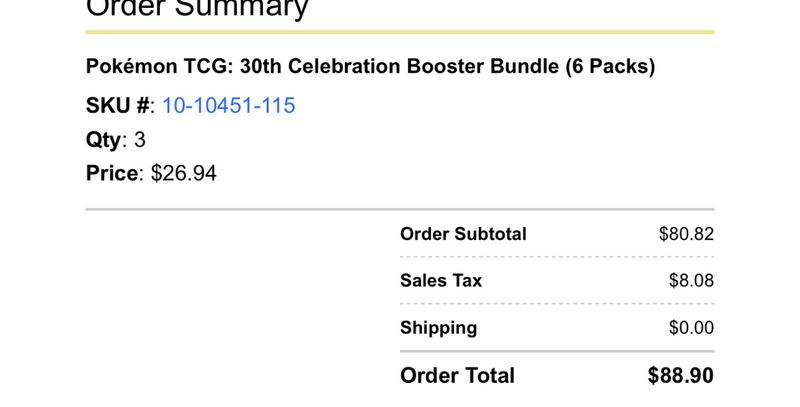
Task: Select the $80.82 subtotal amount
Action: click(x=686, y=234)
